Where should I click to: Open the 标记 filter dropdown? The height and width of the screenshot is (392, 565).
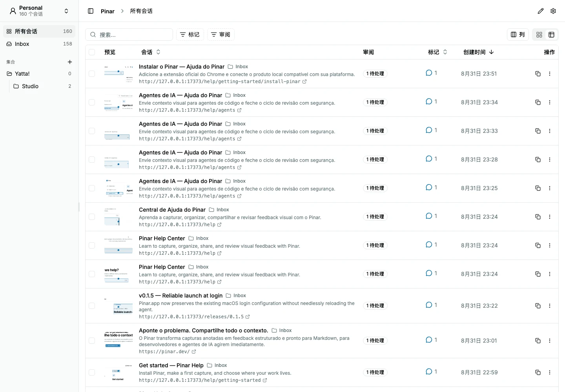(190, 35)
